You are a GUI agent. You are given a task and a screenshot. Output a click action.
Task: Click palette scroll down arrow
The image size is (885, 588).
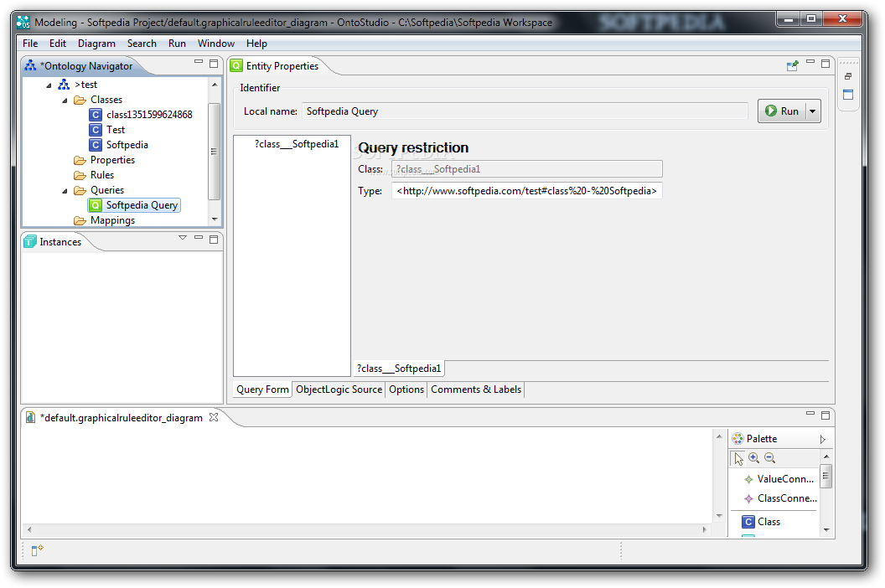tap(826, 529)
